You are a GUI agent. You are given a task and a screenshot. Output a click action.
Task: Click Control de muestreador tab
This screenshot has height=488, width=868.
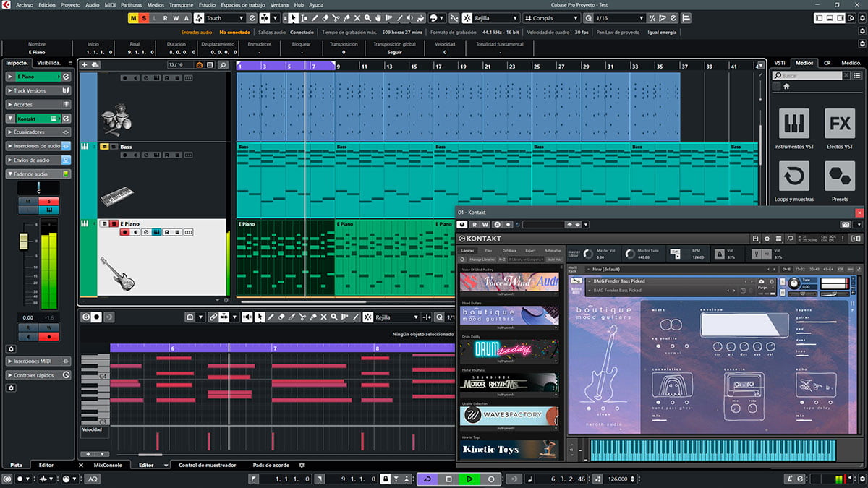point(208,465)
